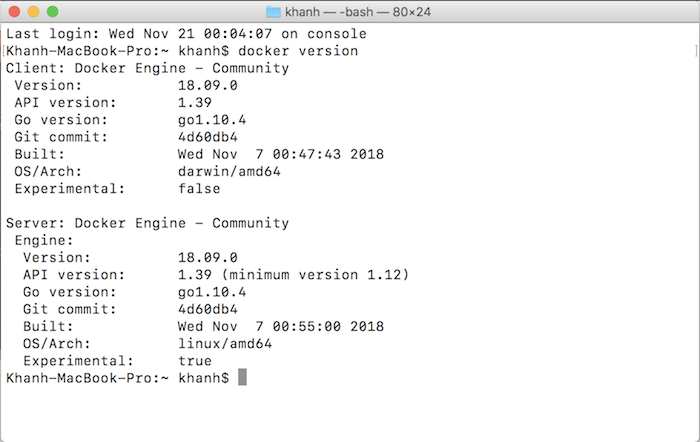The image size is (700, 442).
Task: Click client 'Experimental:' label
Action: 70,189
